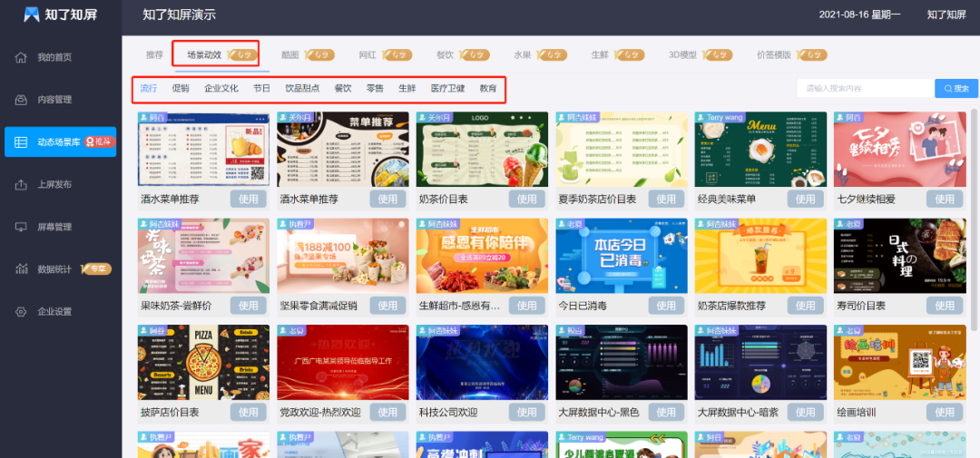Open the 生鲜 top tab
Screen dimensions: 980x458
(600, 55)
